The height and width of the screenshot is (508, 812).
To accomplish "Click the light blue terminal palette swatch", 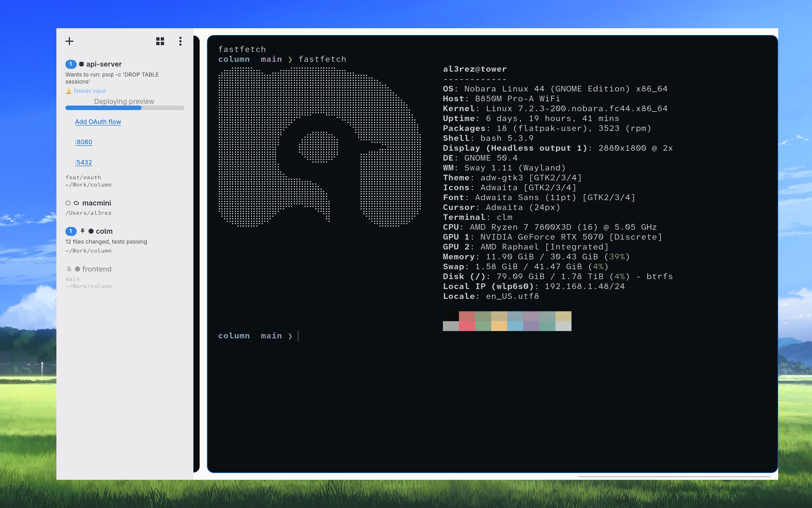I will coord(515,326).
